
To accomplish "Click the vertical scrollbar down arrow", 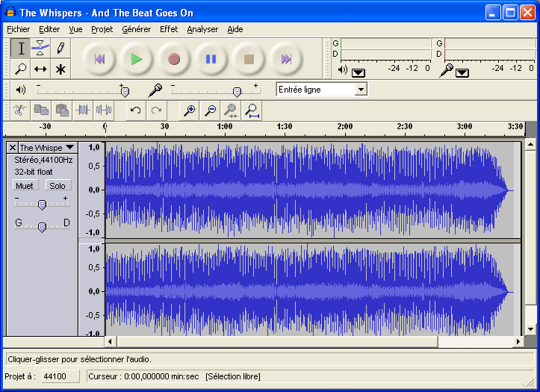I will 531,329.
